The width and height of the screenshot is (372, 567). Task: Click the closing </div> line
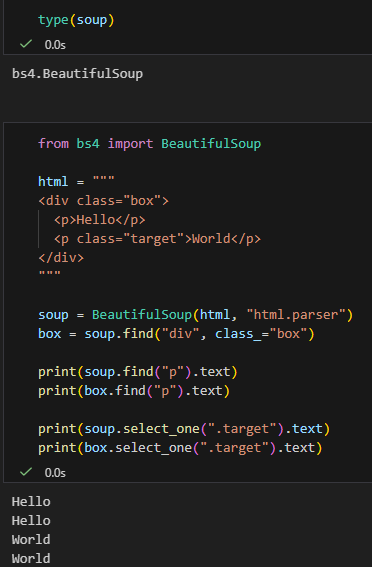[x=61, y=258]
